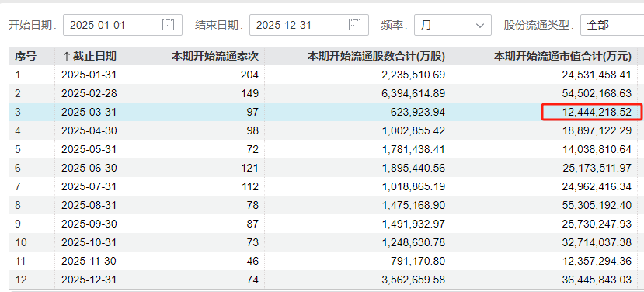Sort by 本期开始流通市值合计(万元) header

[562, 56]
